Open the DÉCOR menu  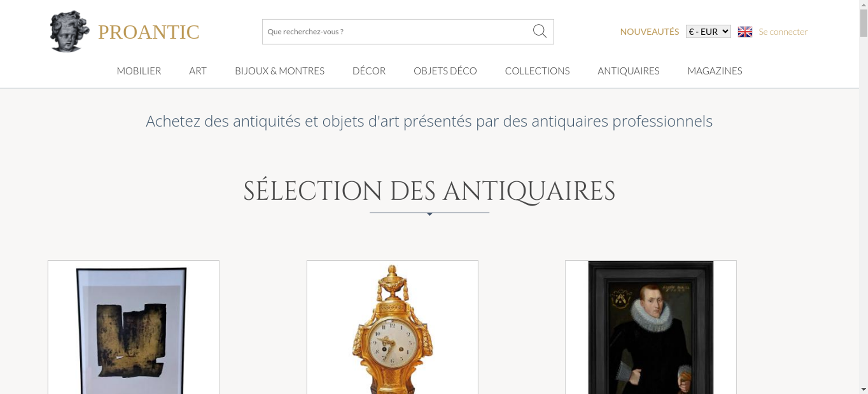pyautogui.click(x=369, y=71)
